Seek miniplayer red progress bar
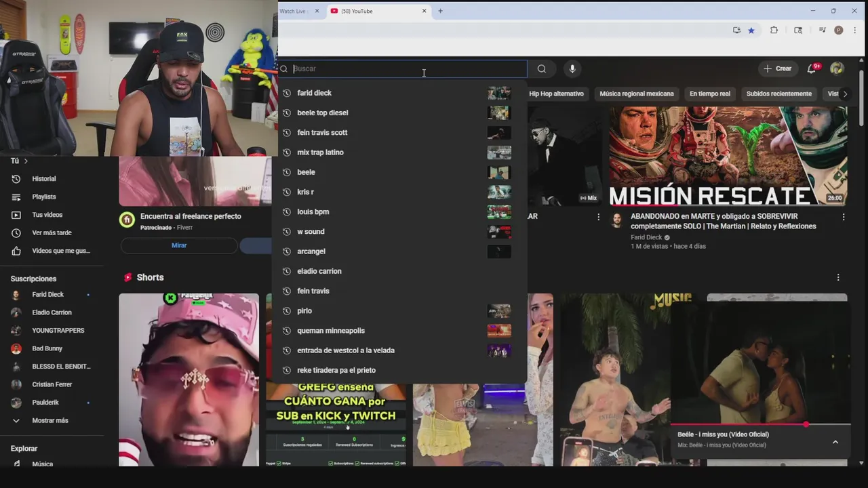This screenshot has width=868, height=488. [760, 424]
